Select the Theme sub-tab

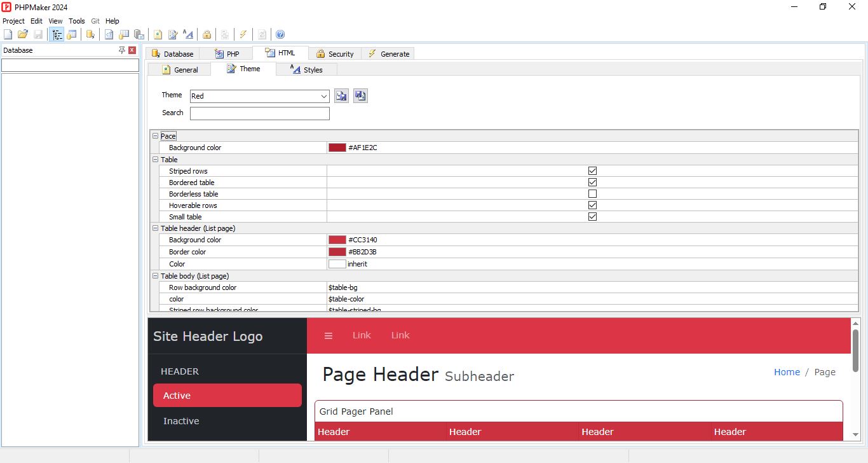(x=244, y=69)
